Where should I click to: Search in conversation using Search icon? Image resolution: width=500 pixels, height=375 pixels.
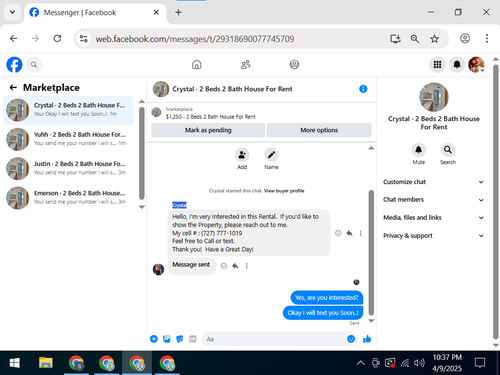[448, 150]
